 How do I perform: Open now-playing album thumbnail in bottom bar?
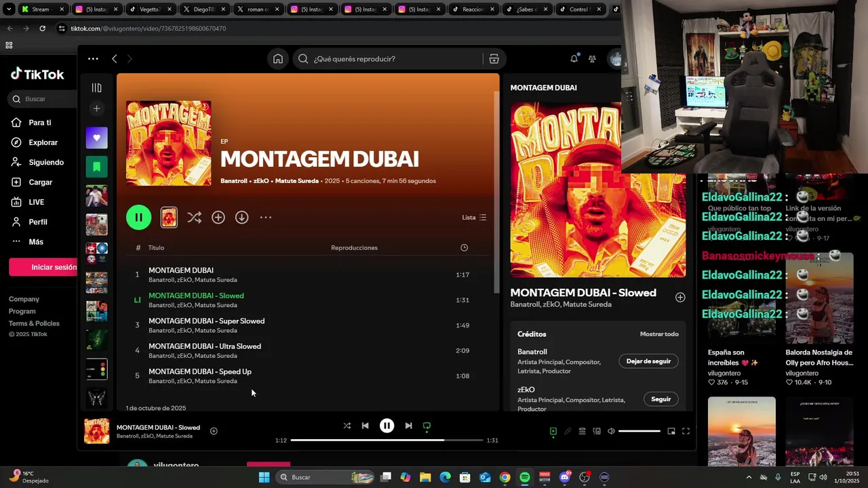pos(96,431)
